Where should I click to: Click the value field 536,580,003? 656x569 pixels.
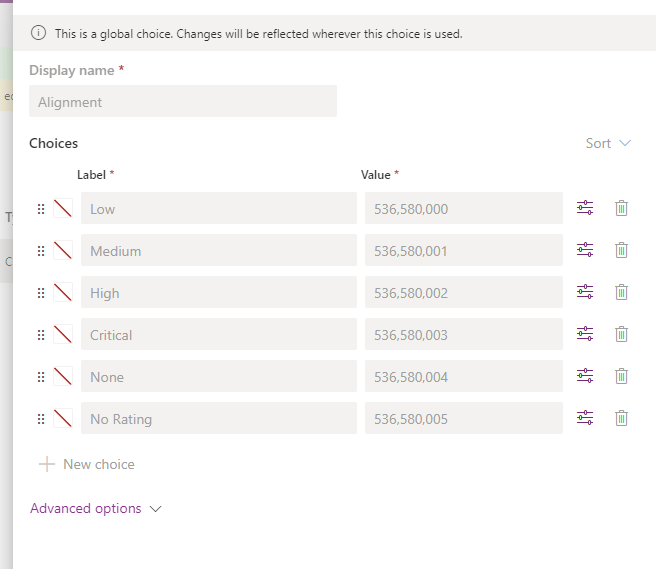(463, 335)
